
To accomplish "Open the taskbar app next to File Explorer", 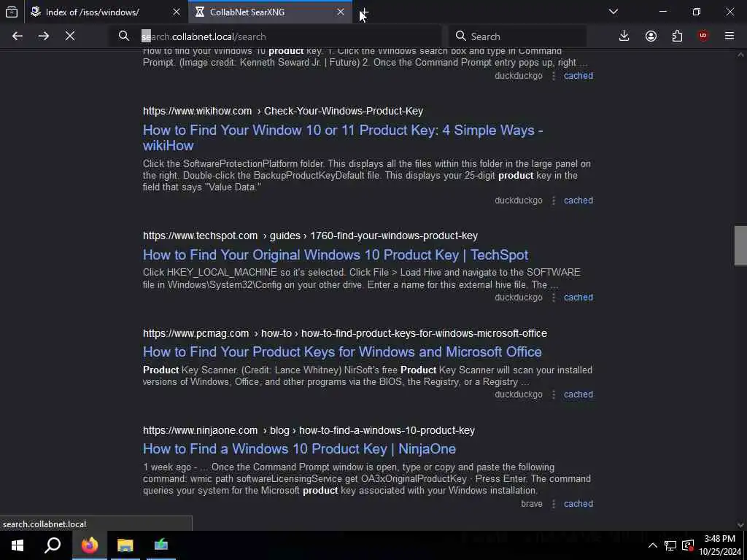I will click(x=161, y=545).
